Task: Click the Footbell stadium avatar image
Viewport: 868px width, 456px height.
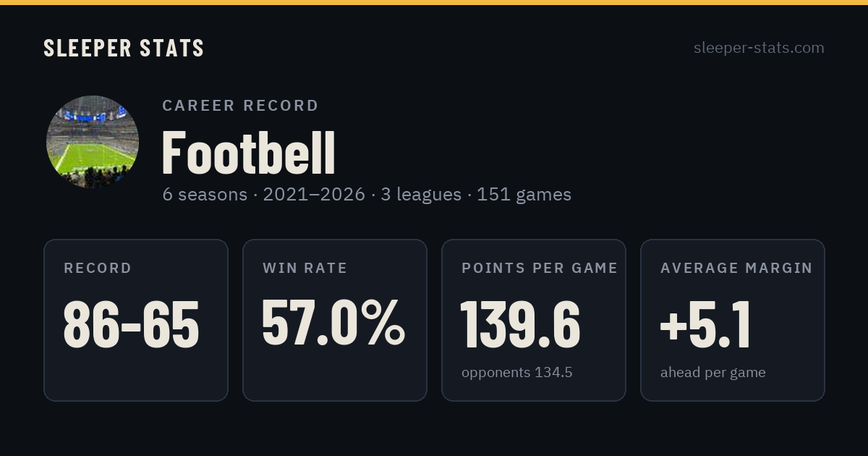Action: (x=93, y=142)
